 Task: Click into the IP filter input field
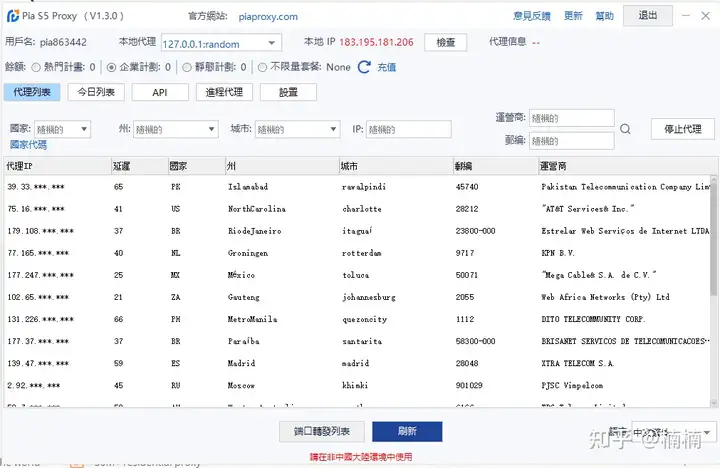coord(409,129)
